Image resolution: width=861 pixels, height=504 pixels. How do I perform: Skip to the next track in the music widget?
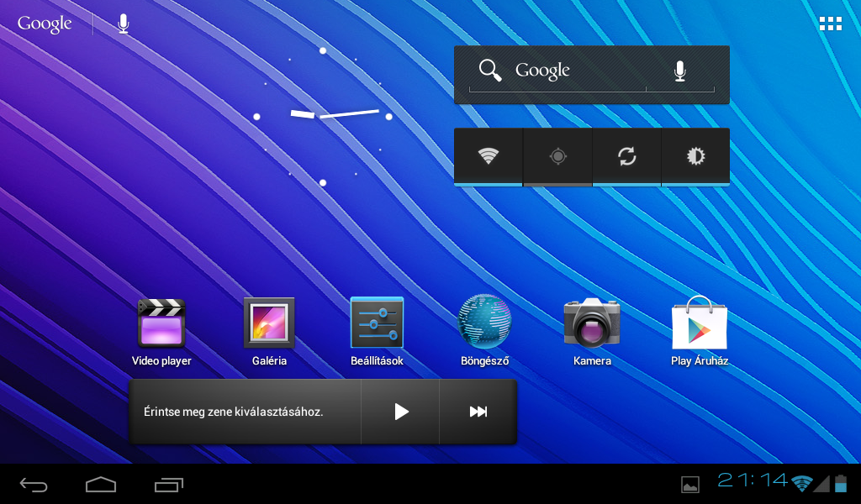tap(478, 412)
